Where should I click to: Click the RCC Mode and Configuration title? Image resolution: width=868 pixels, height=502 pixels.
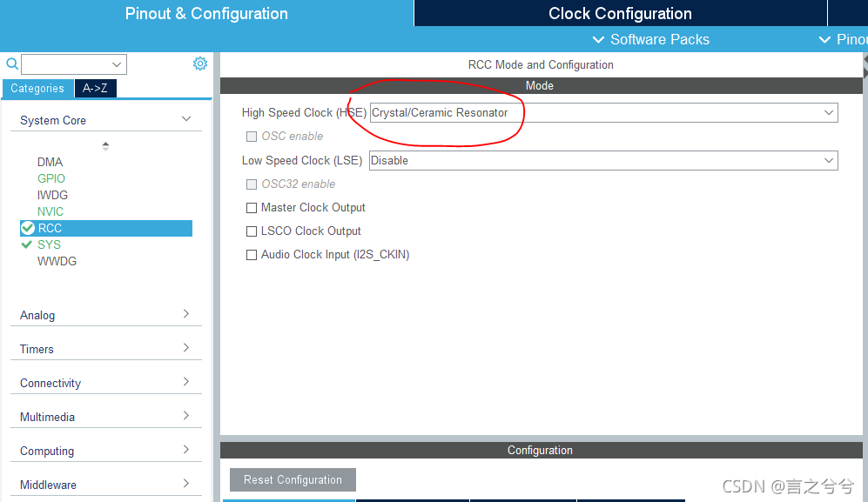pyautogui.click(x=541, y=64)
